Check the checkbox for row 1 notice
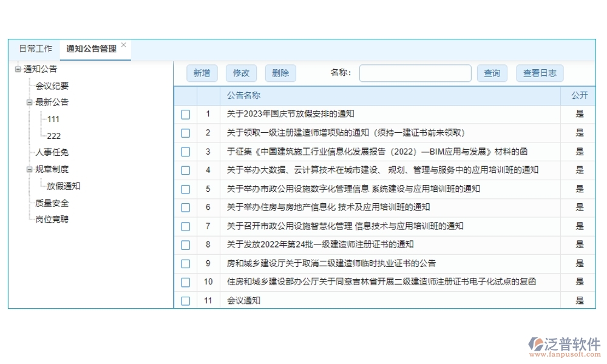This screenshot has height=364, width=607. pyautogui.click(x=185, y=114)
